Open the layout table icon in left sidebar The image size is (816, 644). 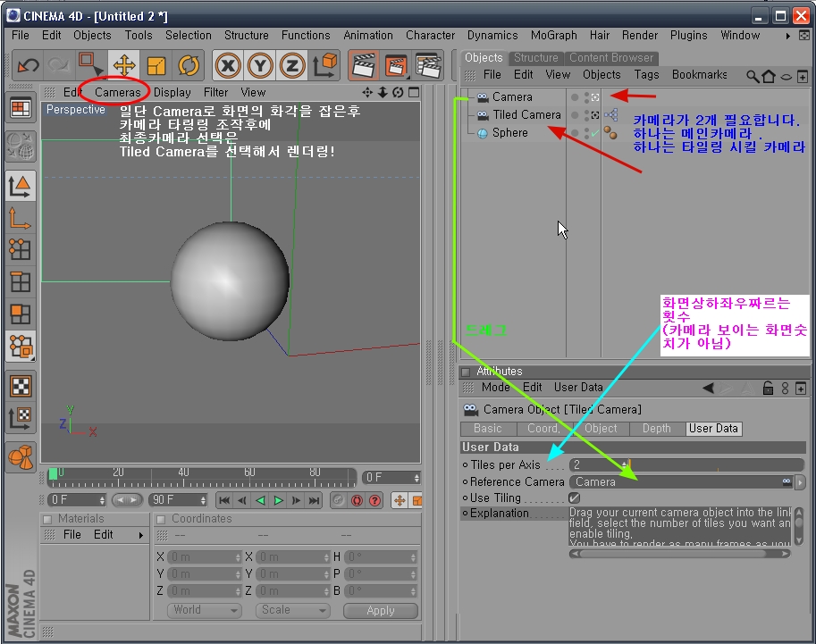coord(21,108)
